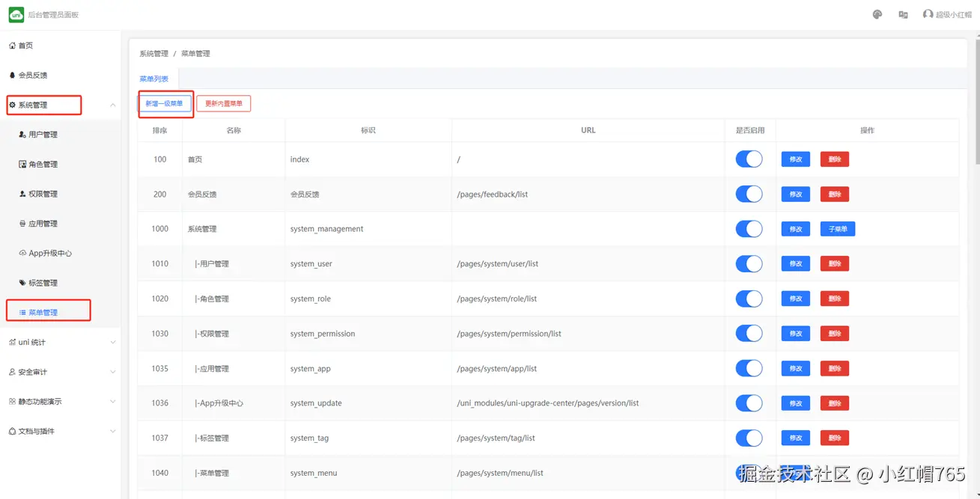Click the 菜单管理 list icon
Image resolution: width=980 pixels, height=499 pixels.
click(x=22, y=313)
